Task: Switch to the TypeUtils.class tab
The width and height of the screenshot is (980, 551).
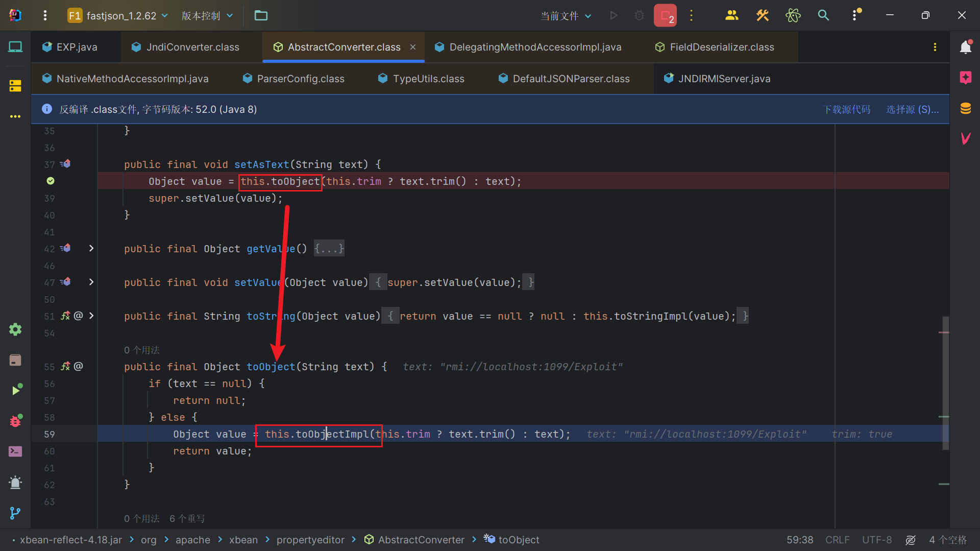Action: click(422, 79)
